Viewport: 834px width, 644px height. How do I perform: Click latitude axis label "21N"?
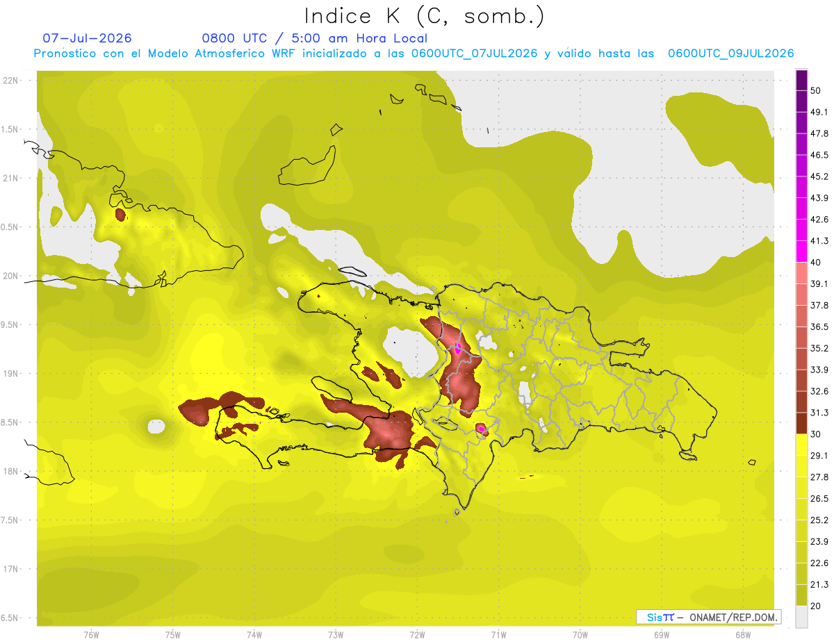tap(12, 178)
